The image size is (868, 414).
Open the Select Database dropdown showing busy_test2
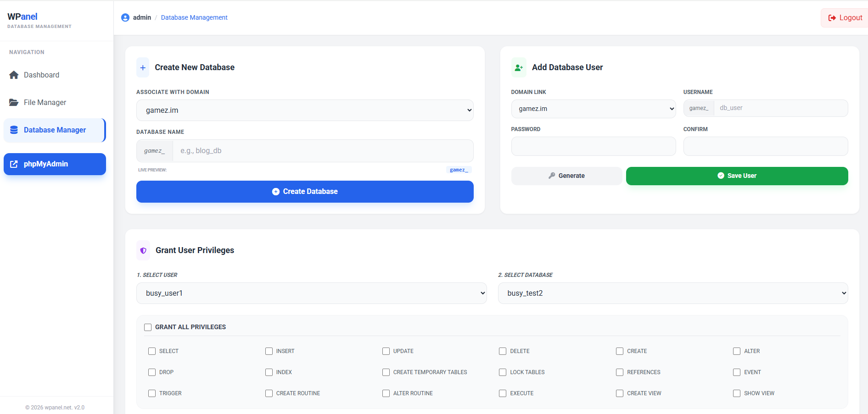click(673, 293)
